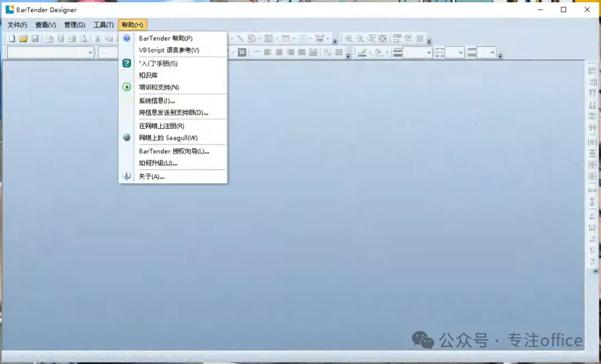
Task: Open the 查看(V) menu
Action: [x=46, y=25]
